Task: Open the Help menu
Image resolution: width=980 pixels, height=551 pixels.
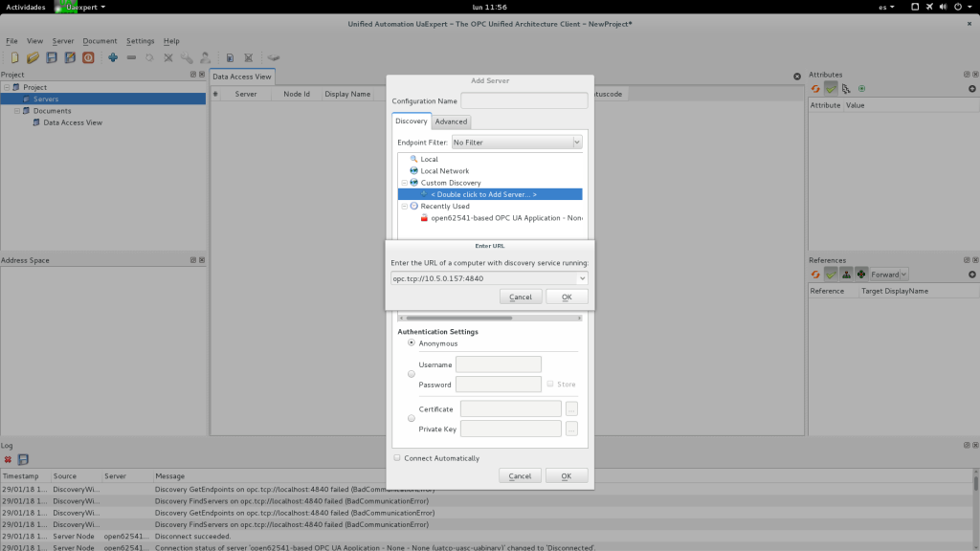Action: pyautogui.click(x=171, y=40)
